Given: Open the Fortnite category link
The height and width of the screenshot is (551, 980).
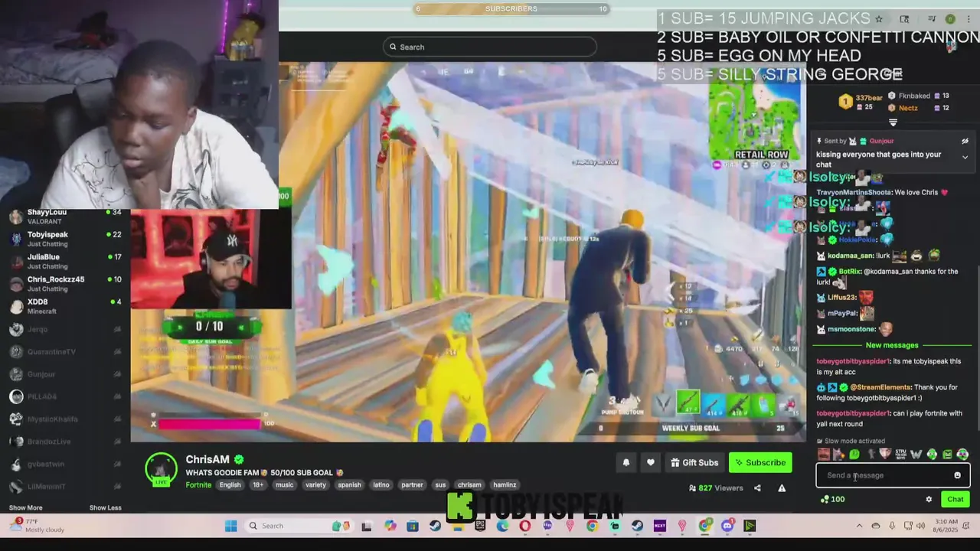Looking at the screenshot, I should point(198,484).
